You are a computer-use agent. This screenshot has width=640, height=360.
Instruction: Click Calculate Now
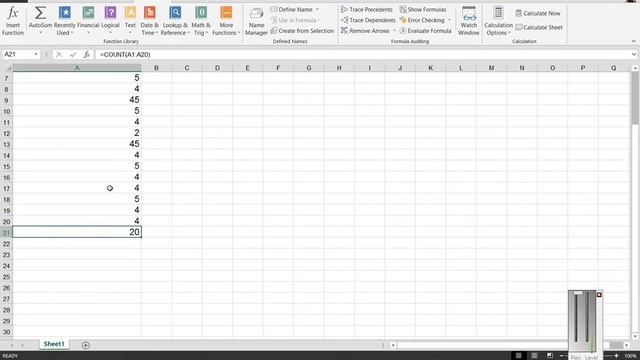[538, 13]
